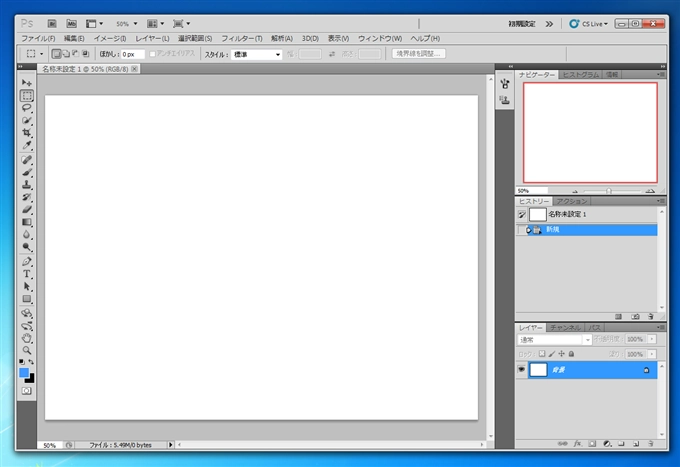Select the Eraser tool
680x467 pixels.
coord(27,210)
